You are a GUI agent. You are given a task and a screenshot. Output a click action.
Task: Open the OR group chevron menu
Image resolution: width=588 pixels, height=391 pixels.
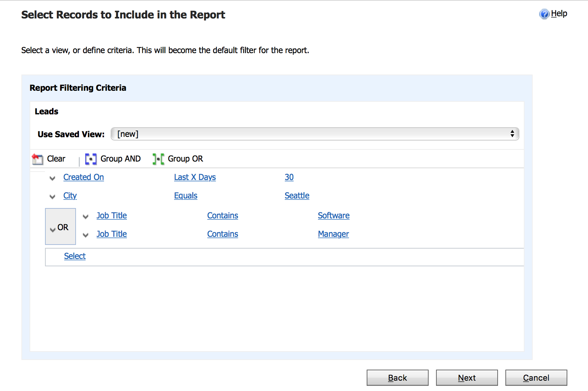pyautogui.click(x=53, y=229)
